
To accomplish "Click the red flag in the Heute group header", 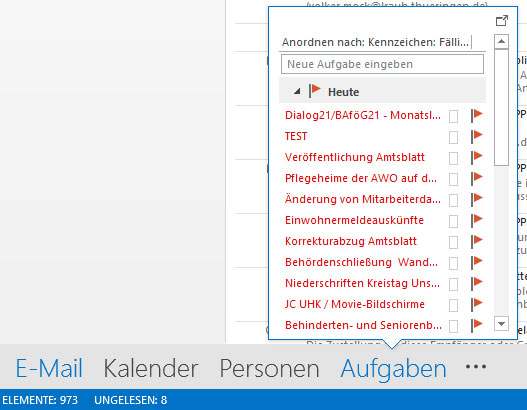I will [315, 91].
